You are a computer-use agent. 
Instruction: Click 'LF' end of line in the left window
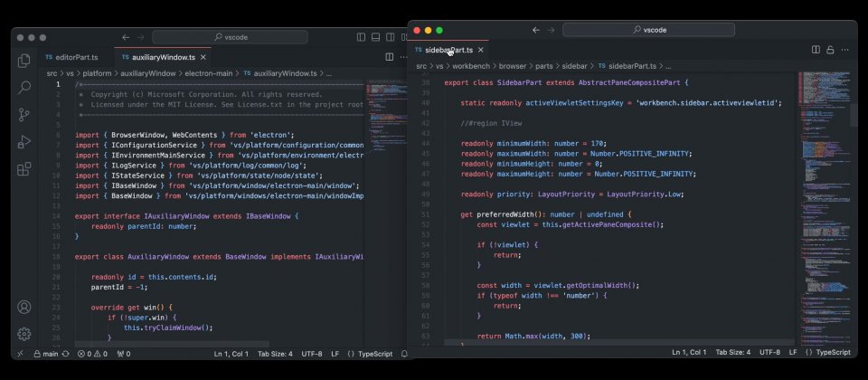[x=335, y=354]
